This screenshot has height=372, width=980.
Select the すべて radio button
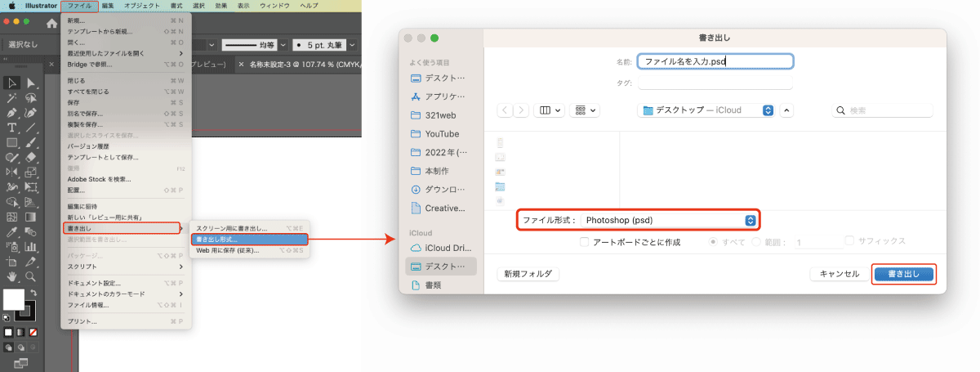(x=714, y=242)
